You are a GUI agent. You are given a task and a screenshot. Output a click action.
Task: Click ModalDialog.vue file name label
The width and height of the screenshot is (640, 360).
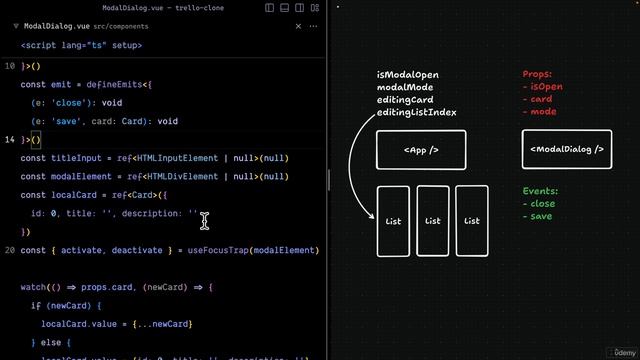[x=57, y=26]
